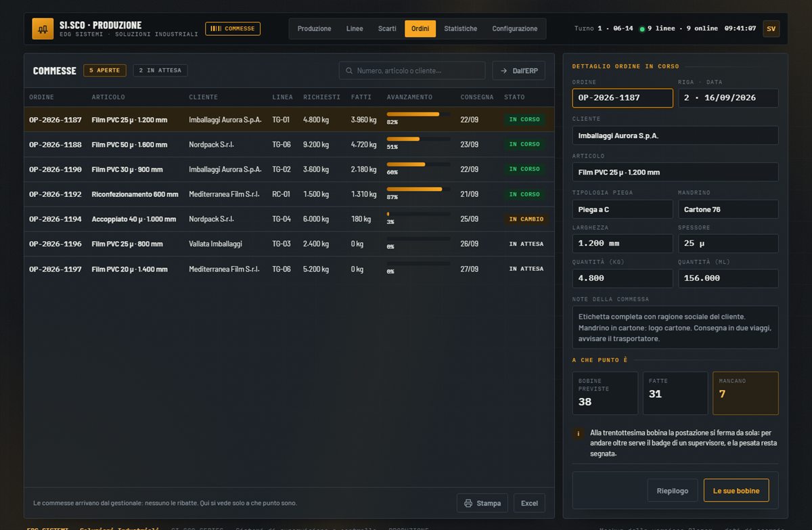The image size is (812, 530).
Task: Open Le sue bobine
Action: (x=736, y=491)
